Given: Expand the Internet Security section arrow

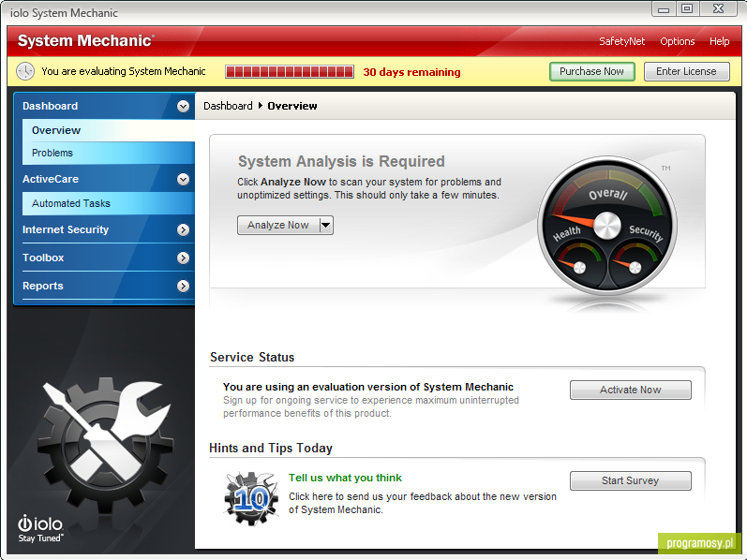Looking at the screenshot, I should [183, 230].
